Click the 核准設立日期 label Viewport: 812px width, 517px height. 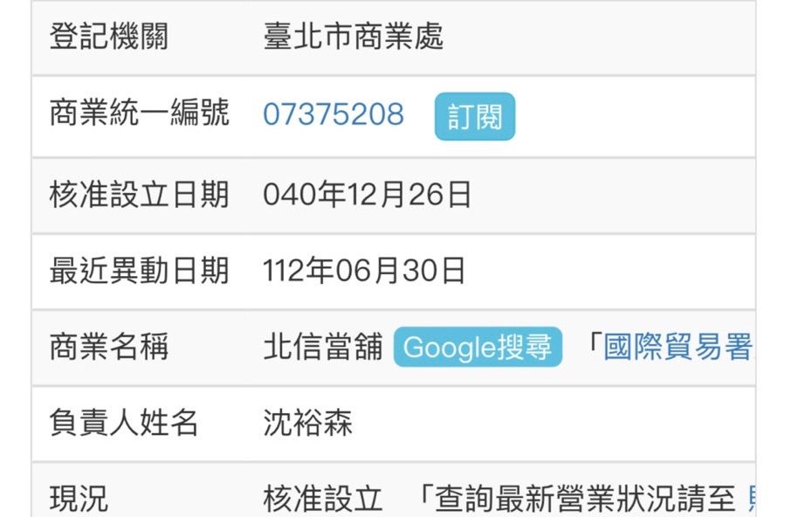[139, 195]
